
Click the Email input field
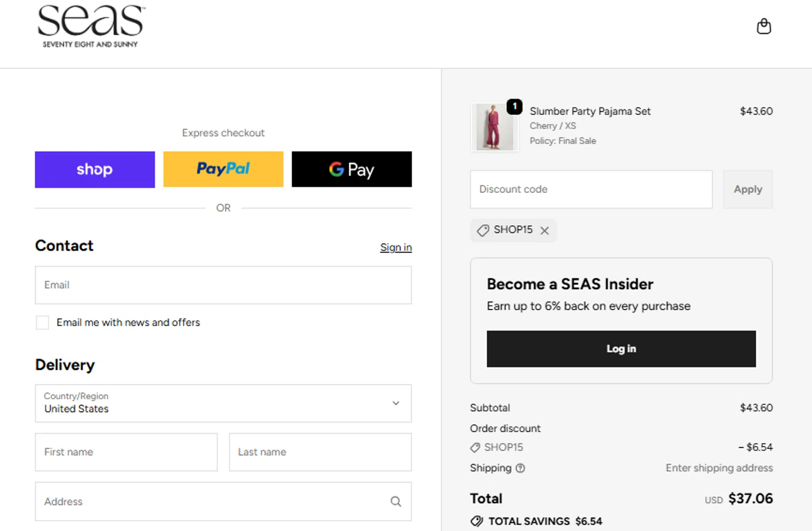point(223,285)
